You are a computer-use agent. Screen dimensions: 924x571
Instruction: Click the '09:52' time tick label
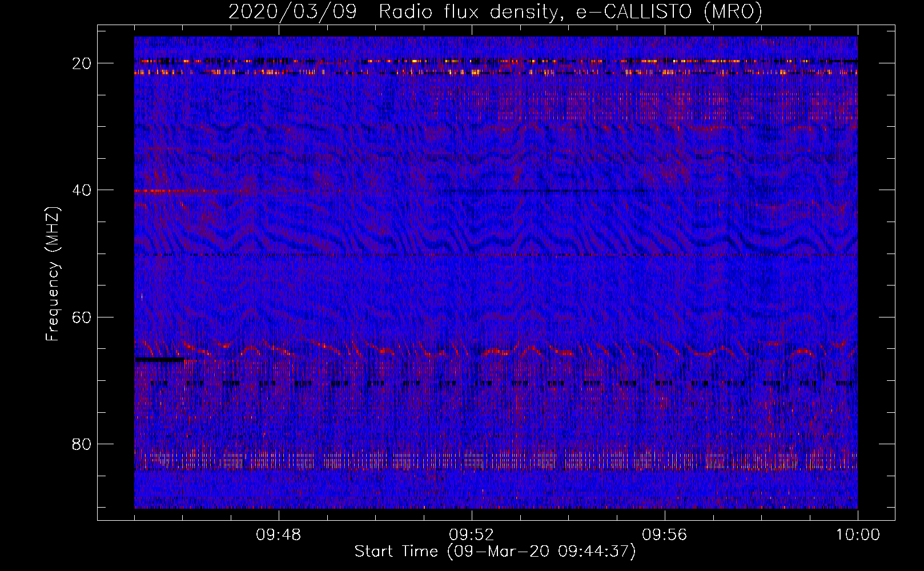(x=472, y=535)
